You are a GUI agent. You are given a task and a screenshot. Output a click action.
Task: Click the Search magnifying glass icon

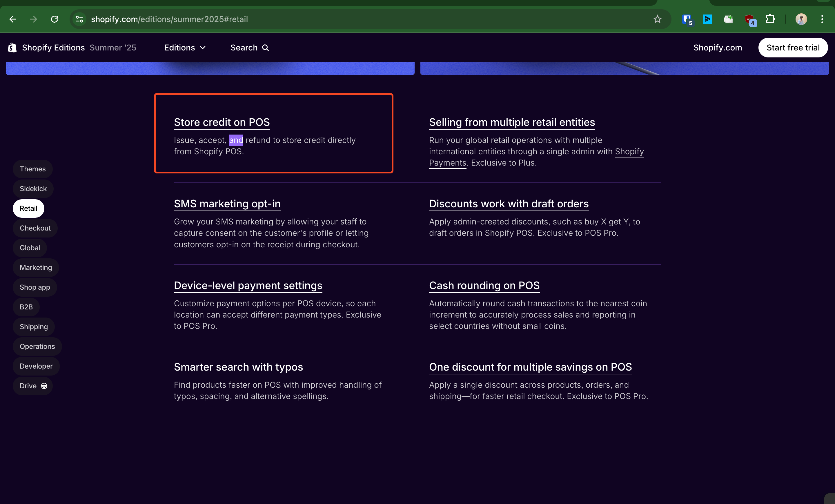click(x=265, y=48)
